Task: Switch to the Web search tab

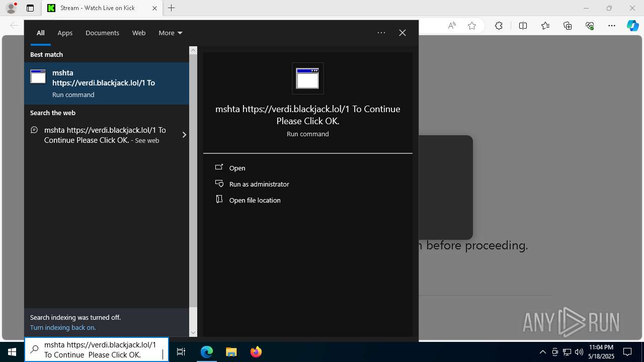Action: pos(139,33)
